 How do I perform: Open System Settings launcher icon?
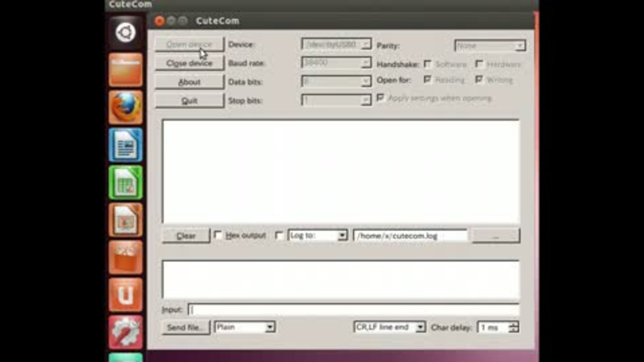[125, 332]
